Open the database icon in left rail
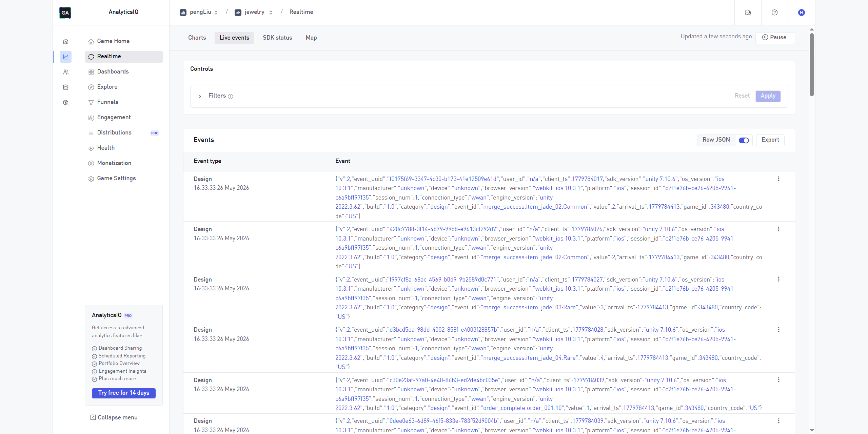 click(x=66, y=87)
